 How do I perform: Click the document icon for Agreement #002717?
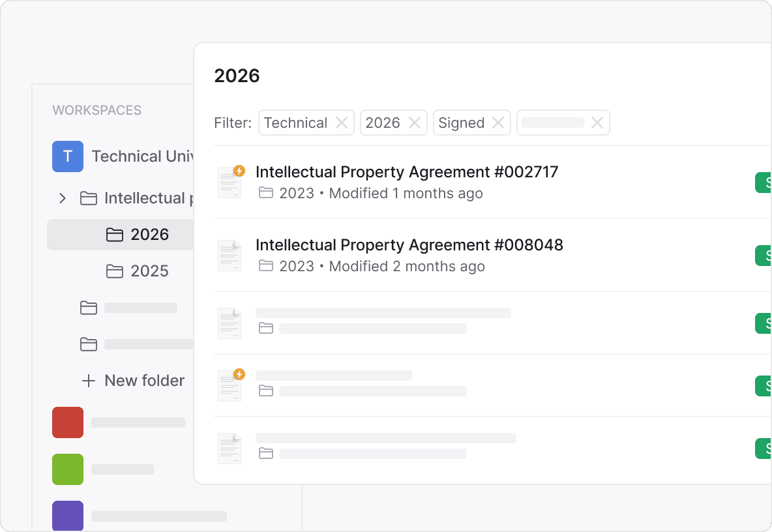coord(230,183)
